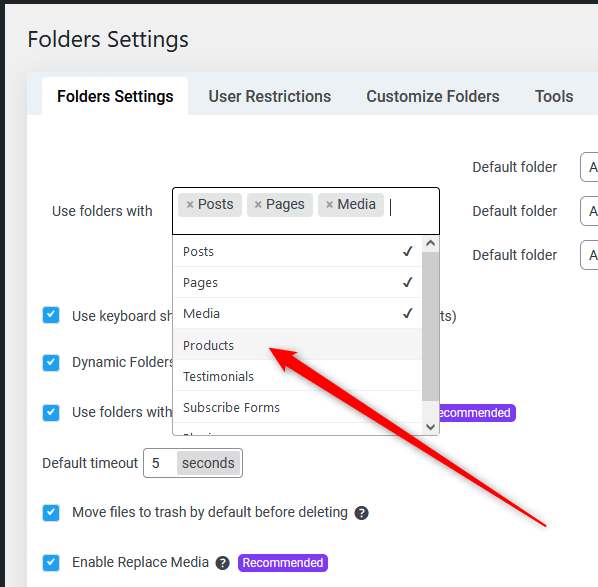Uncheck Move files to trash by default
Screen dimensions: 598x587
51,513
